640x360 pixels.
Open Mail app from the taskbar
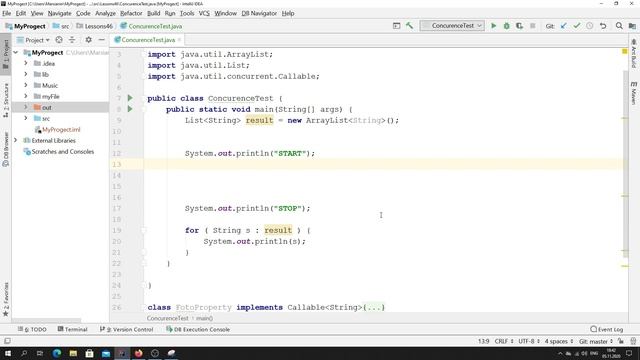[x=106, y=353]
